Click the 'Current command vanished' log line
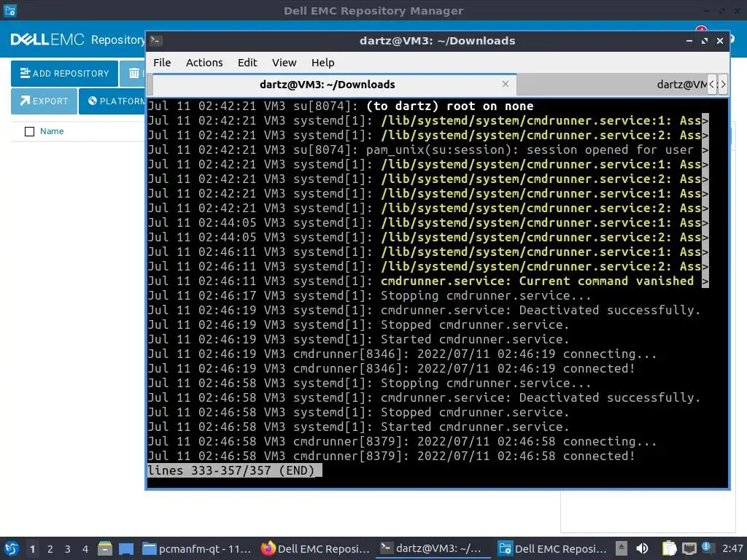 [427, 281]
